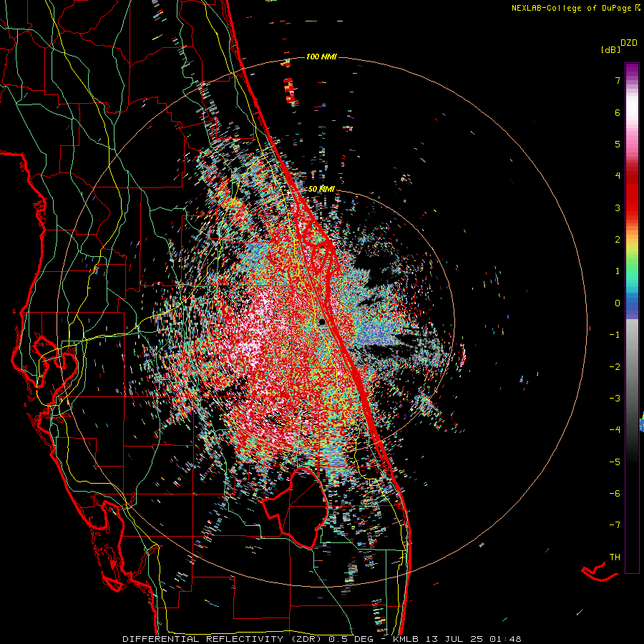
Task: Click the red section of color bar
Action: (632, 197)
